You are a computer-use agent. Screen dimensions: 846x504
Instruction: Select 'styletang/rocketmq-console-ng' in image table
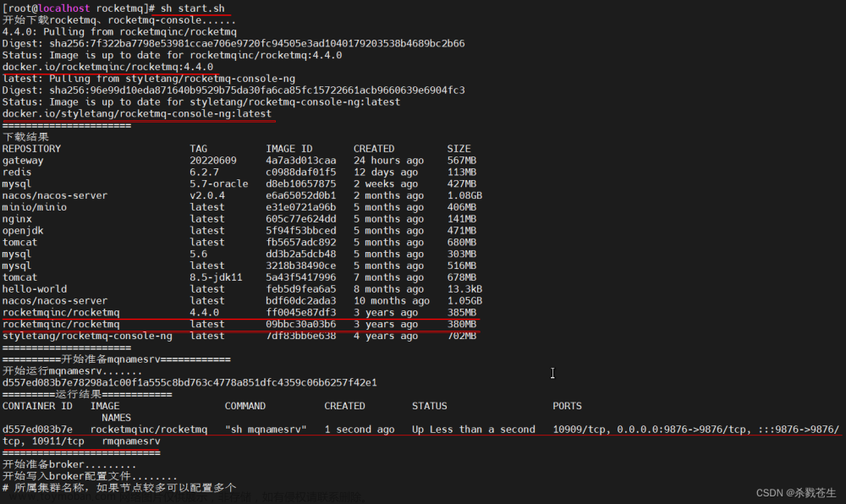coord(87,336)
